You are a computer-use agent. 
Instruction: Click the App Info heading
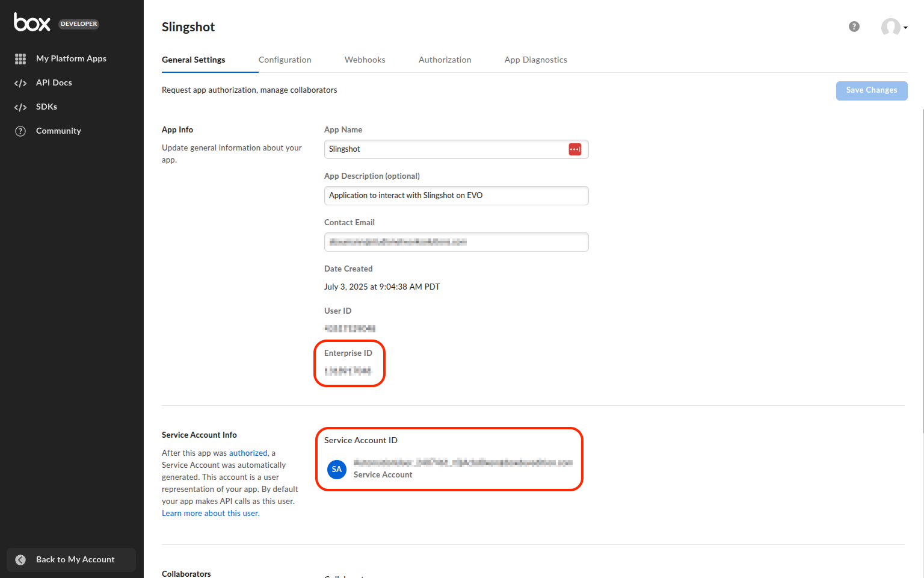(177, 129)
